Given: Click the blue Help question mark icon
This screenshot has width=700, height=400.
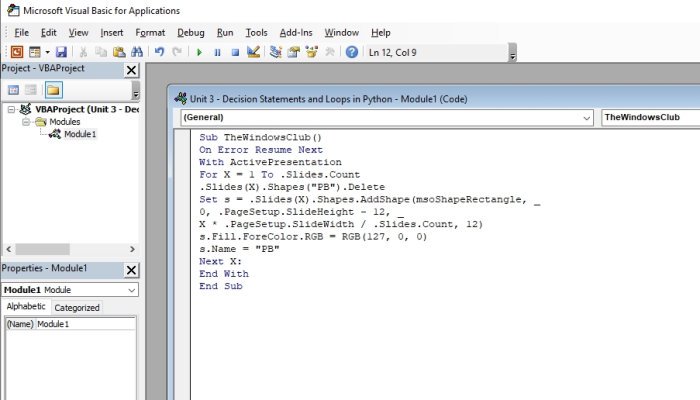Looking at the screenshot, I should (352, 52).
